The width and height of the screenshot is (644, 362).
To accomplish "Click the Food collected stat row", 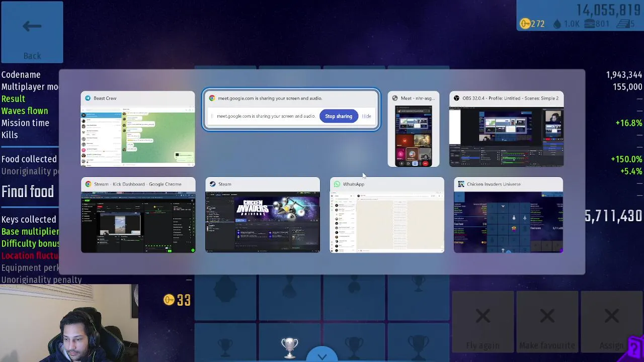I will point(29,159).
